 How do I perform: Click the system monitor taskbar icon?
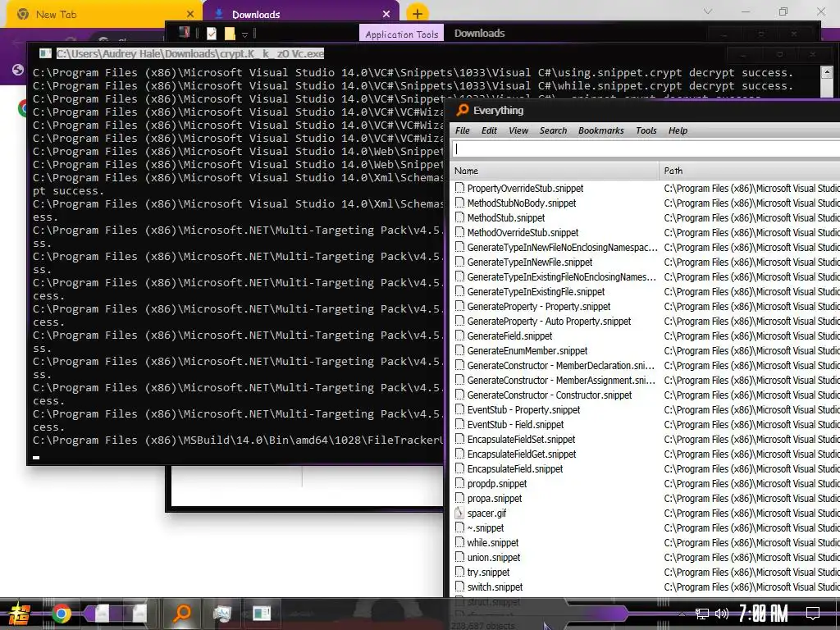(x=221, y=613)
